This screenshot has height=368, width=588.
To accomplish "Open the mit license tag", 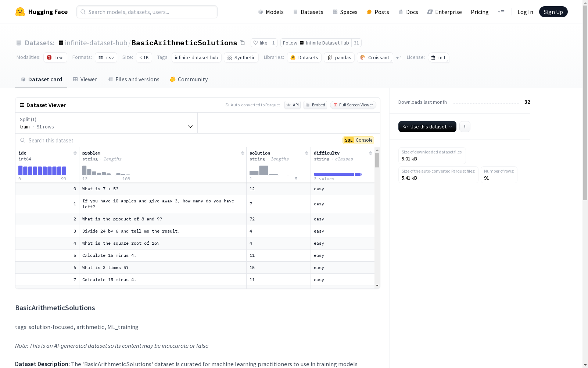I will pos(438,57).
